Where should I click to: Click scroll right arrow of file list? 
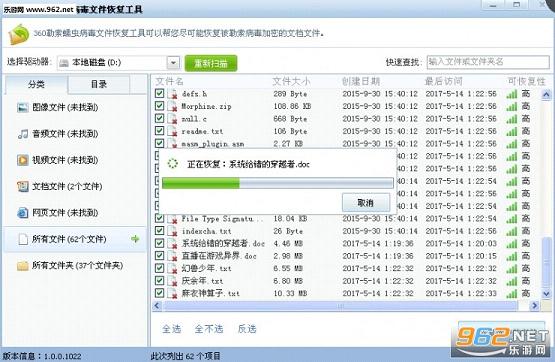point(534,306)
